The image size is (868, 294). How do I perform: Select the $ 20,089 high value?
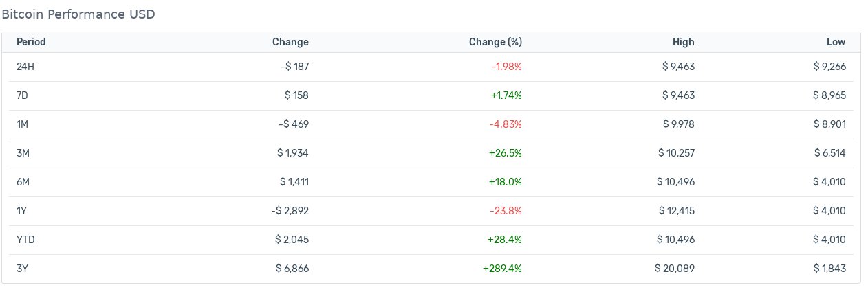675,269
